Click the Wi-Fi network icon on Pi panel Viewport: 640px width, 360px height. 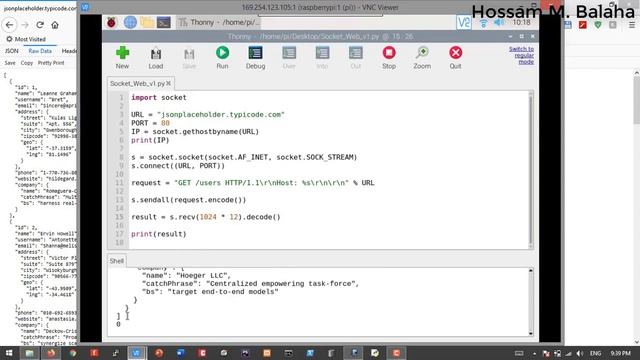[x=483, y=22]
